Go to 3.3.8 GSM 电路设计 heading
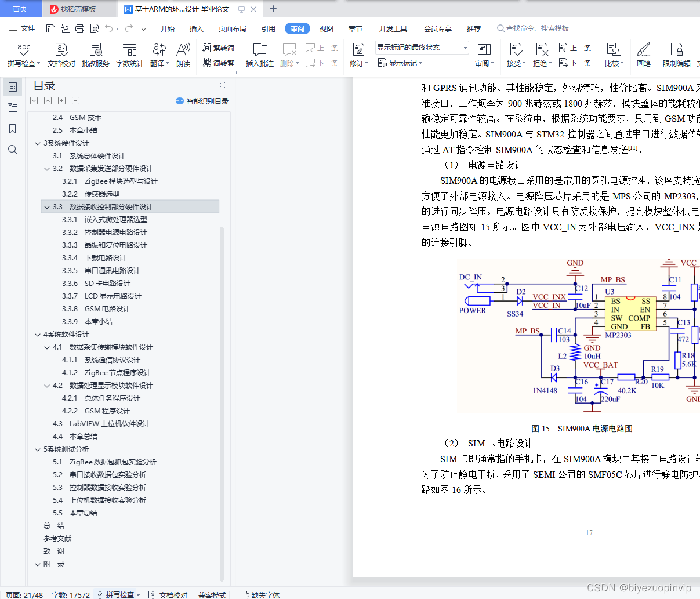Viewport: 700px width, 599px height. pyautogui.click(x=96, y=309)
